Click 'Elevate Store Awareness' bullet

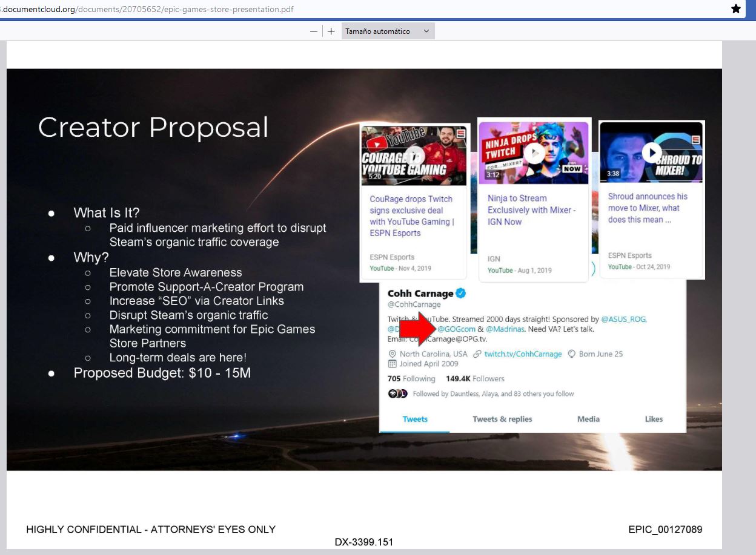click(x=176, y=273)
